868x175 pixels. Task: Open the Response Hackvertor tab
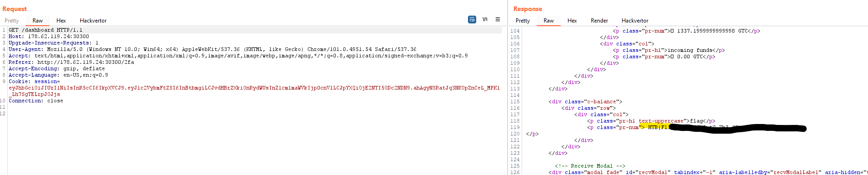pyautogui.click(x=635, y=21)
